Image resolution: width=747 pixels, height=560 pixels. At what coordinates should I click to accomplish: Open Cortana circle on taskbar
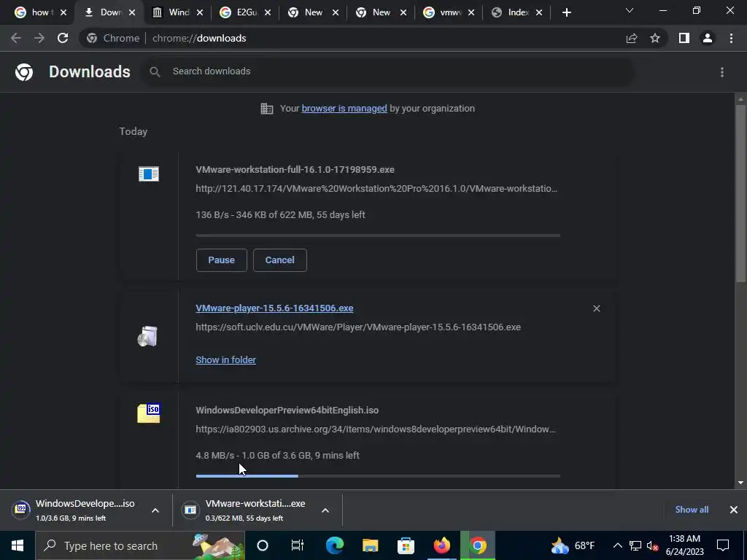pos(263,545)
